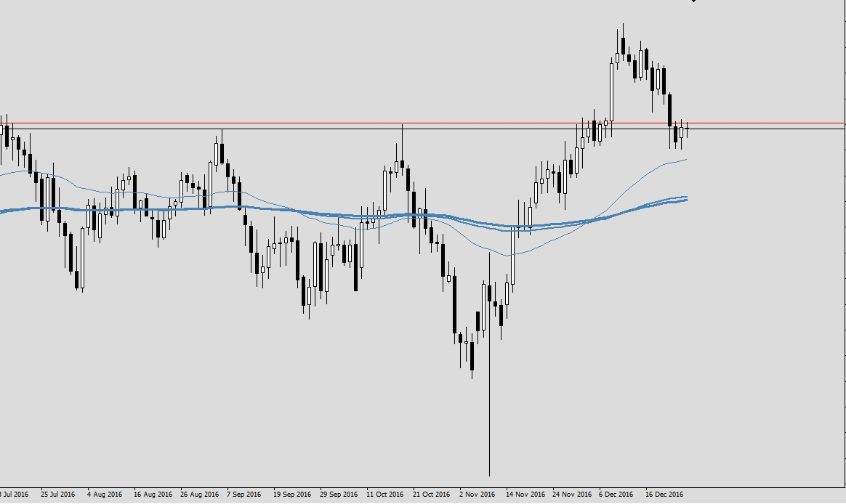Screen dimensions: 846x504
Task: Click the "7 Sep 2016" date label
Action: 244,495
